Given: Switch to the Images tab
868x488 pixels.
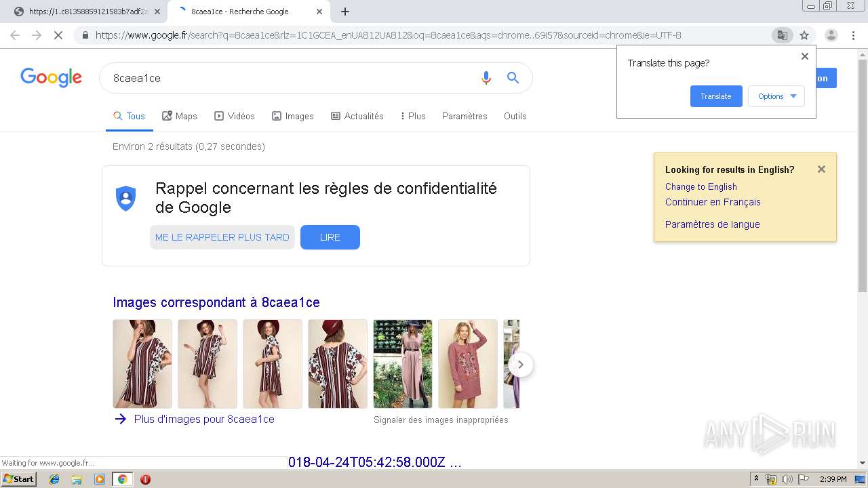Looking at the screenshot, I should pyautogui.click(x=293, y=116).
